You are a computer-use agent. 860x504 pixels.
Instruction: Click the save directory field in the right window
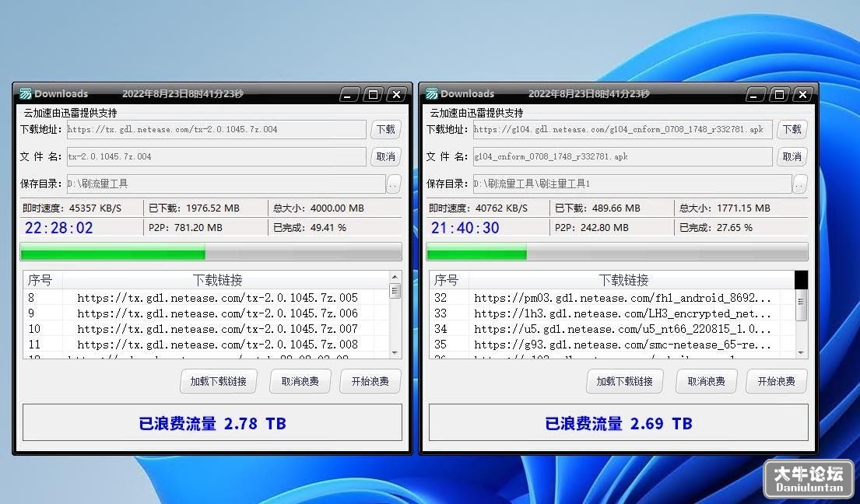click(633, 184)
